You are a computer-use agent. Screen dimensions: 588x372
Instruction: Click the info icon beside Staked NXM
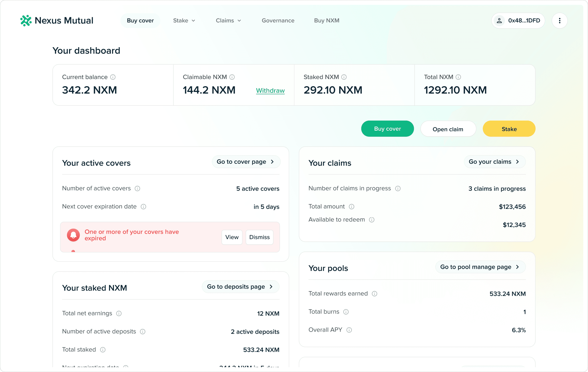coord(344,77)
